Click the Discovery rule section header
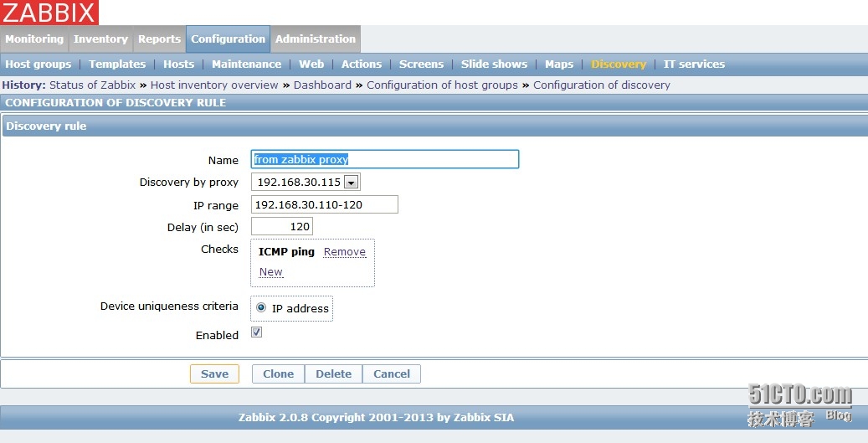 pos(434,126)
